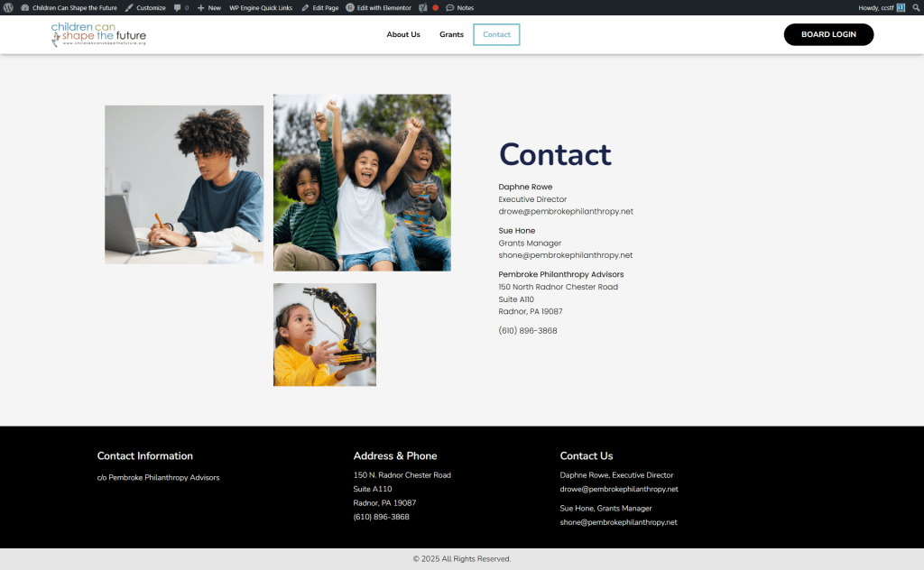Click Edit Page in admin bar

click(320, 7)
